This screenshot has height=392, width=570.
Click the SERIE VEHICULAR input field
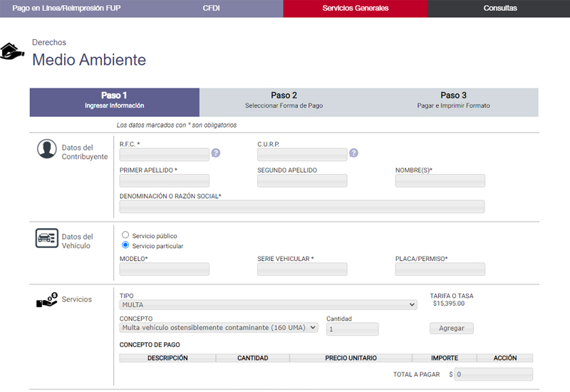click(302, 269)
